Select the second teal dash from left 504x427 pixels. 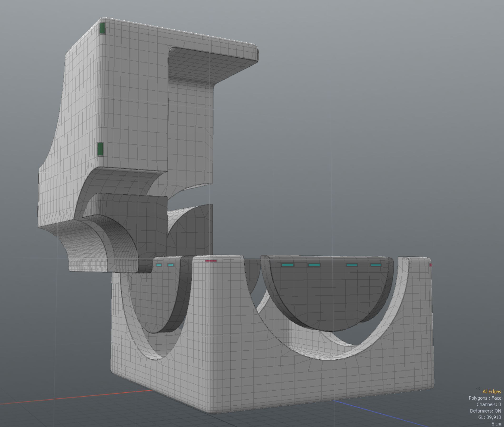click(x=171, y=265)
